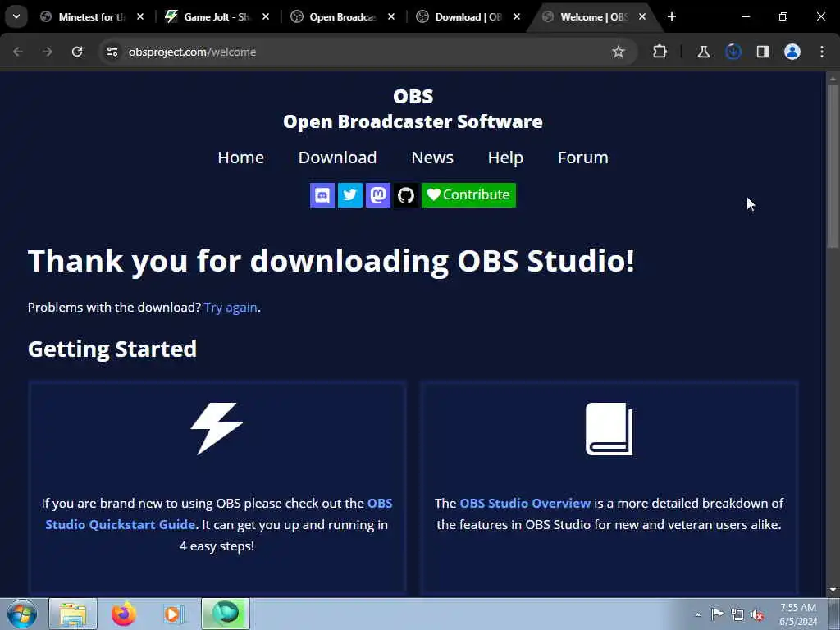840x630 pixels.
Task: Open the Chrome profile avatar
Action: coord(792,52)
